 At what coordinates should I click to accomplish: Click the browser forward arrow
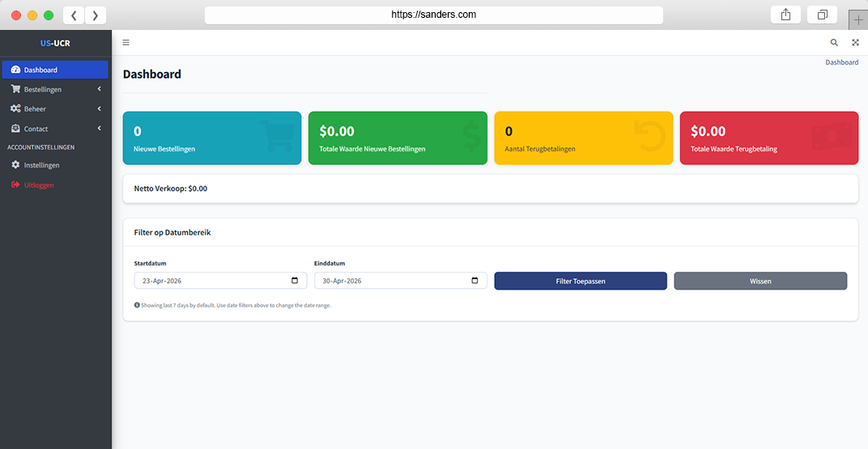point(96,15)
